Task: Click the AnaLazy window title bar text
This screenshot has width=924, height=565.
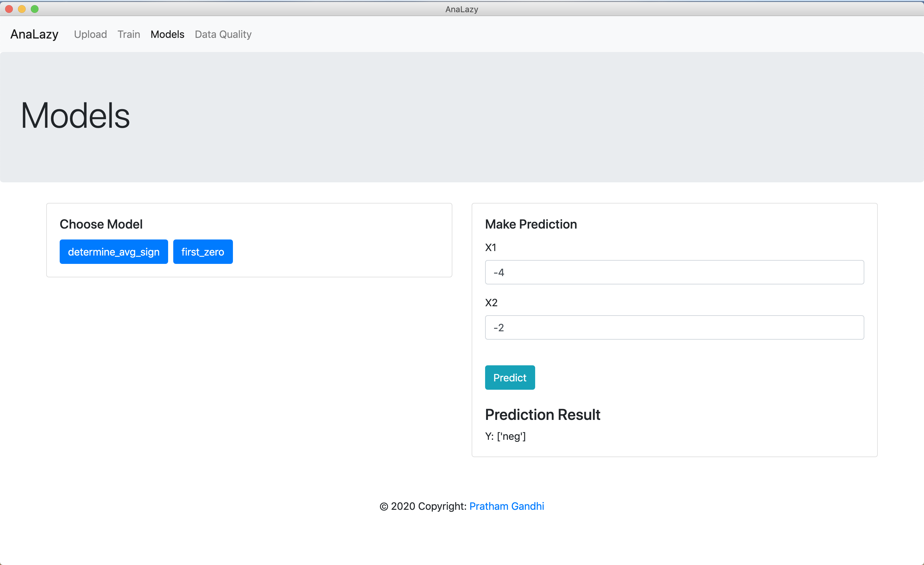Action: [462, 9]
